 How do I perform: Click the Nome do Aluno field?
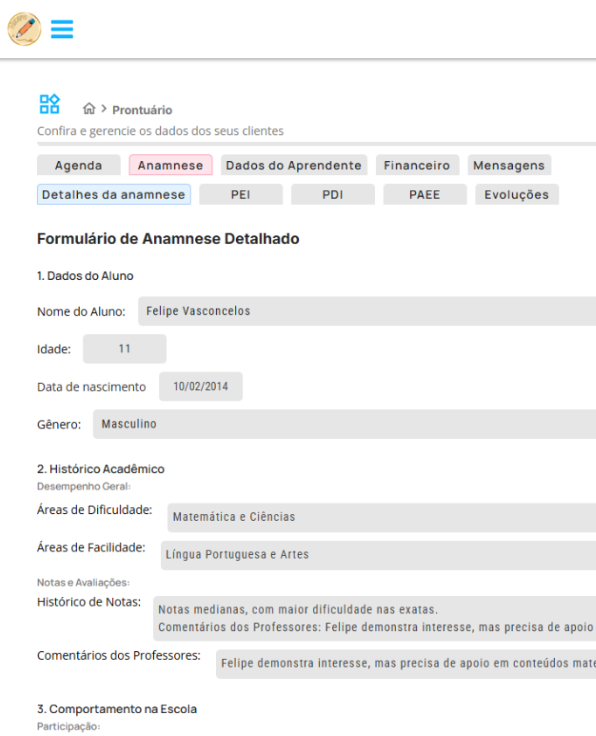(367, 311)
